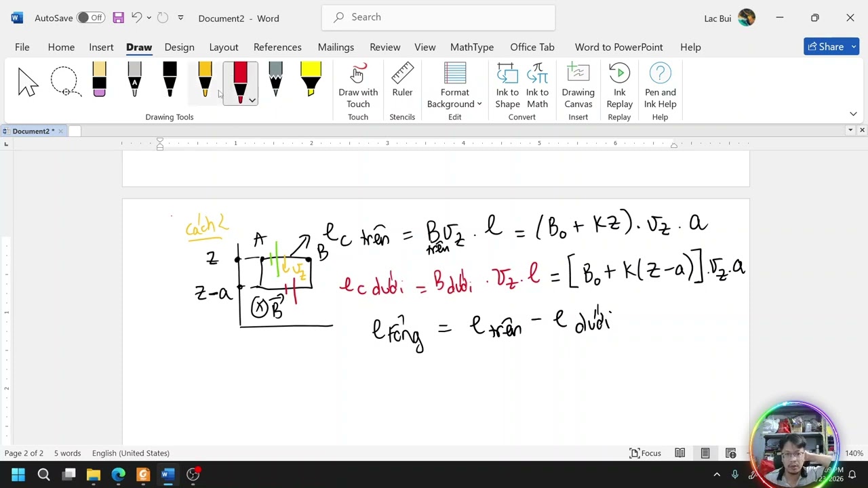868x488 pixels.
Task: Collapse the ribbon with the chevron
Action: coord(853,114)
